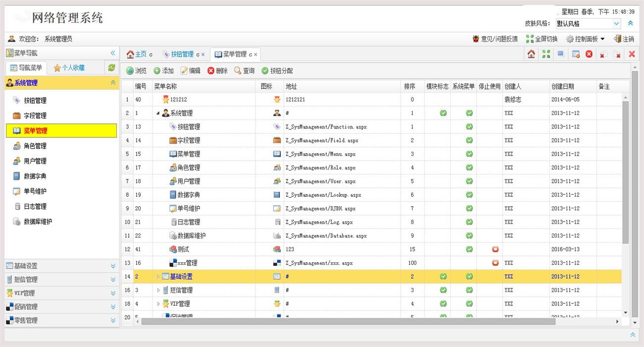Screen dimensions: 644x347
Task: Click the horizontal scrollbar under the grid
Action: 347,322
